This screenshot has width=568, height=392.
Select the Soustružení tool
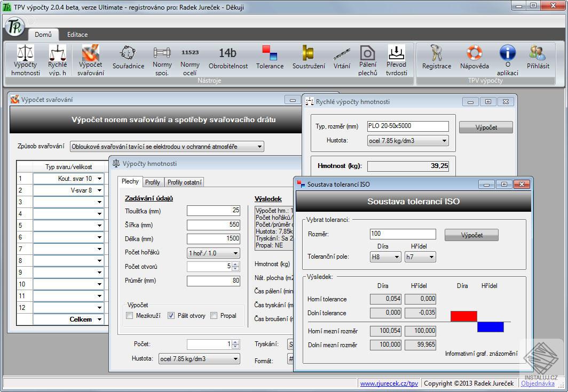tap(309, 58)
